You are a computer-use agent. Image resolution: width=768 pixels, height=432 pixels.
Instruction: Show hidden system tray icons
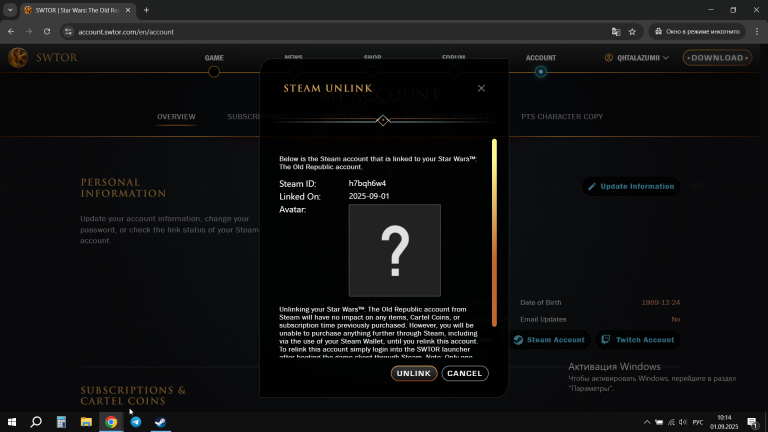[647, 422]
